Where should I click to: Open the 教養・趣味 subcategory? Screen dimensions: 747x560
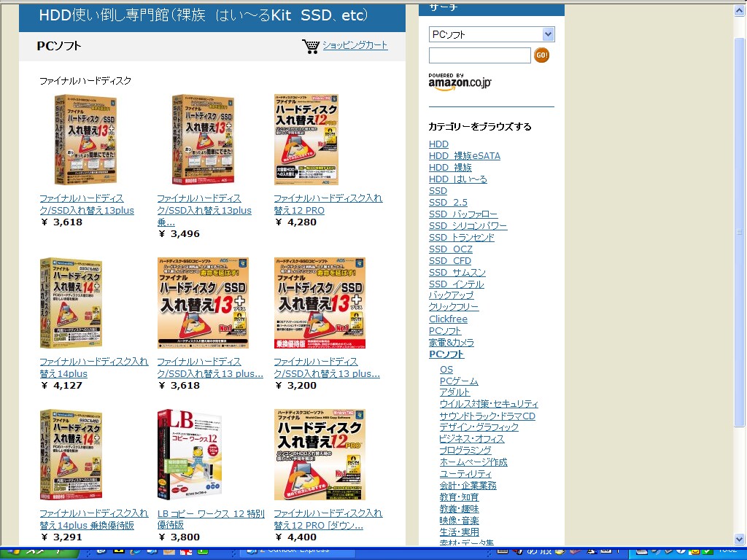click(x=460, y=509)
